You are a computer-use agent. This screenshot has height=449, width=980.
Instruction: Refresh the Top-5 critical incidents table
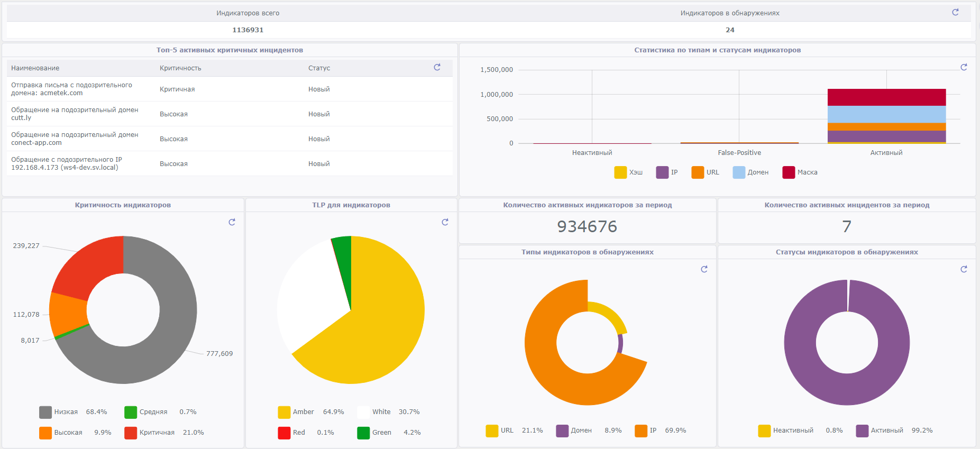(x=437, y=67)
